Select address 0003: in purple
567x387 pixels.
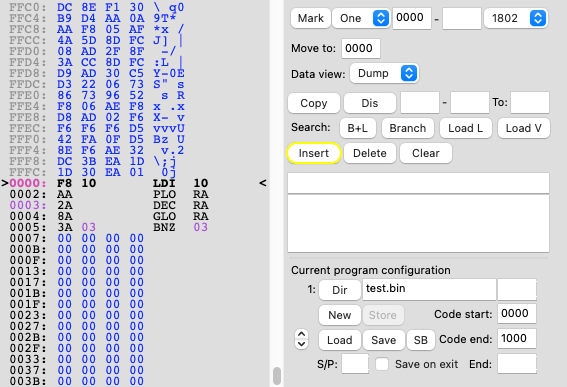(x=28, y=205)
